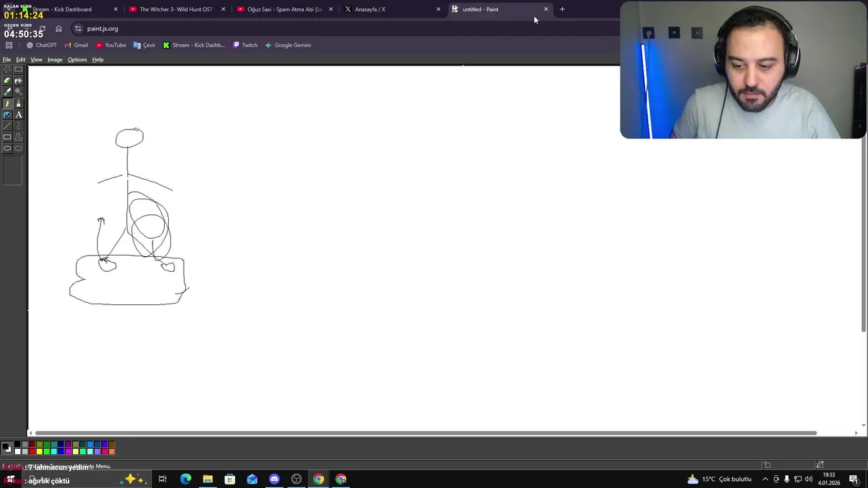Click the taskbar clock showing 19:33
868x488 pixels.
pyautogui.click(x=829, y=479)
